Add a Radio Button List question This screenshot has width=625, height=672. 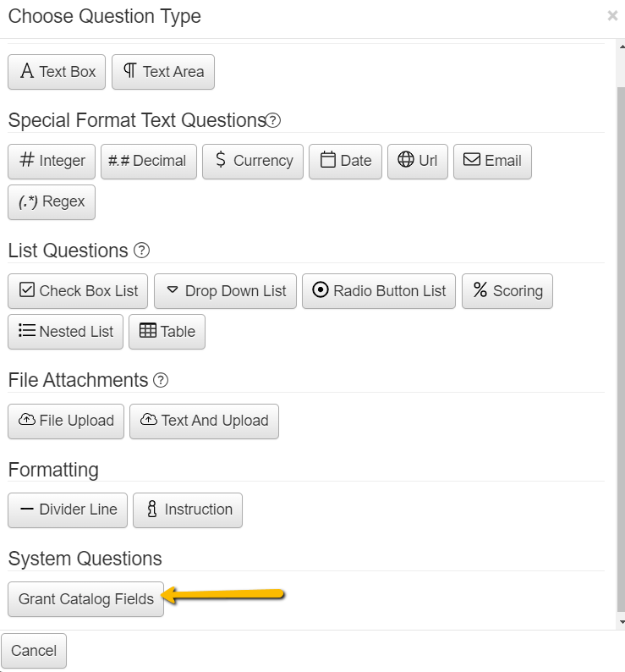pyautogui.click(x=379, y=291)
